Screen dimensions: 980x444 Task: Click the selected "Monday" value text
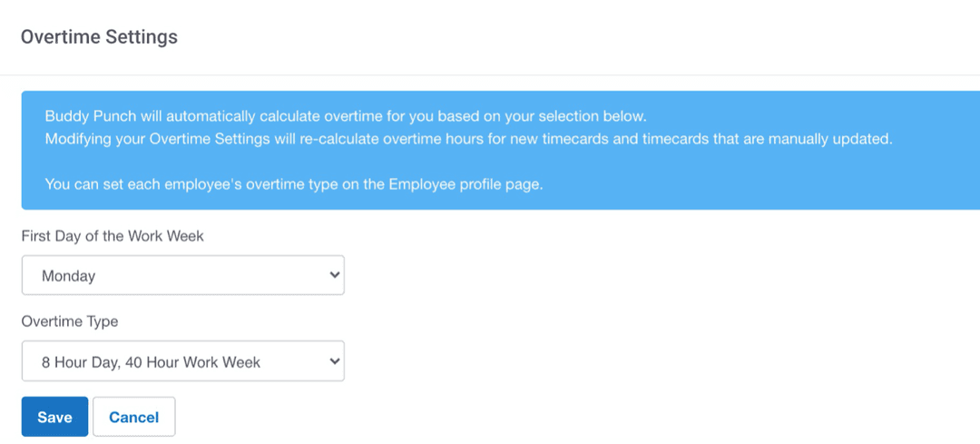[68, 276]
